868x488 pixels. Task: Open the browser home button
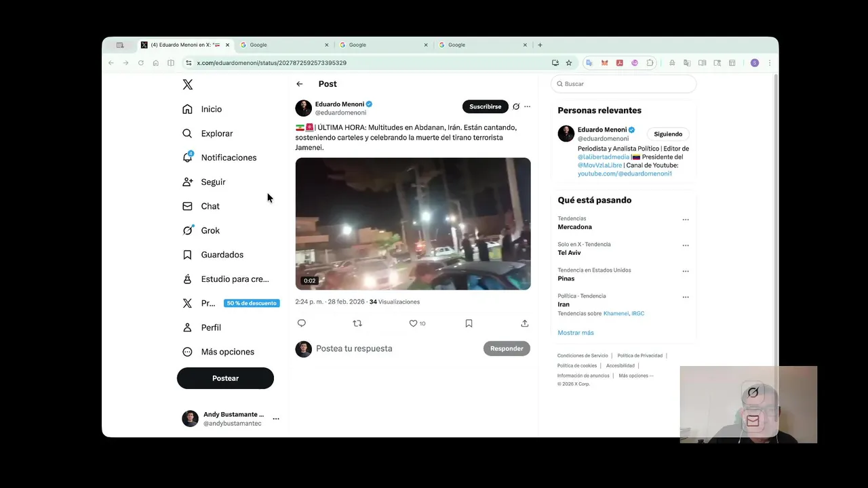[x=155, y=63]
